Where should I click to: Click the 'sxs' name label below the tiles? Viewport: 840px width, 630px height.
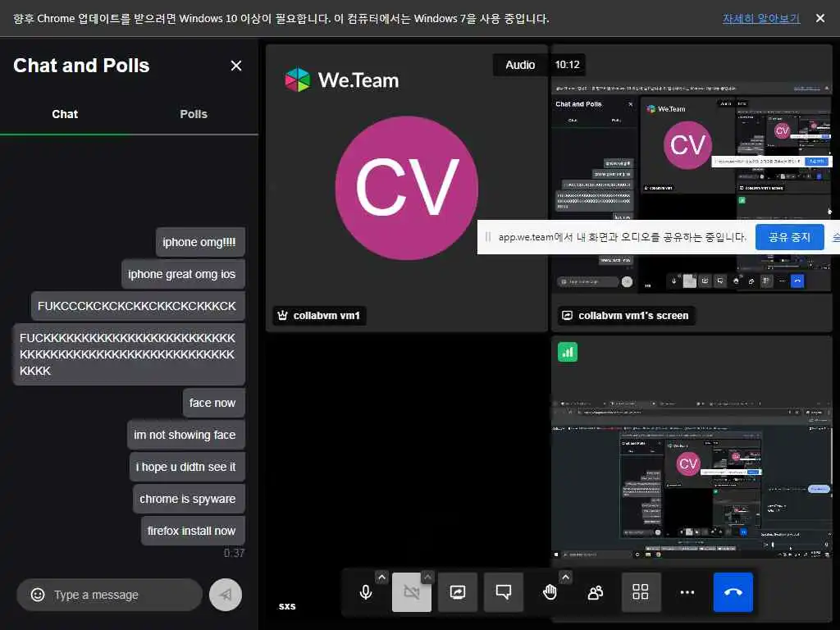287,606
